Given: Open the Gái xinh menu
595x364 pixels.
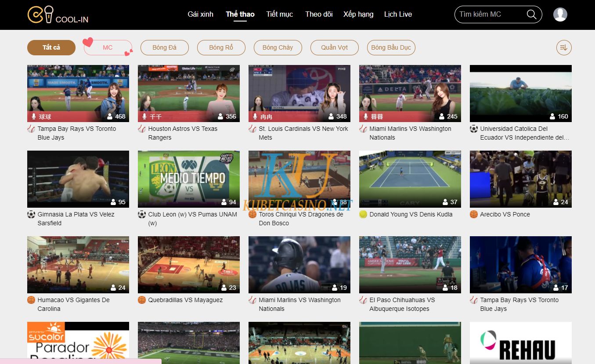Looking at the screenshot, I should pos(200,14).
